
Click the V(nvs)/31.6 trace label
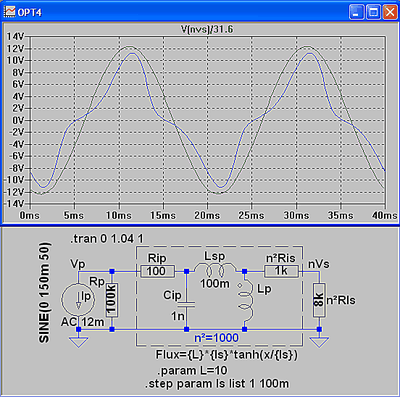pyautogui.click(x=207, y=29)
